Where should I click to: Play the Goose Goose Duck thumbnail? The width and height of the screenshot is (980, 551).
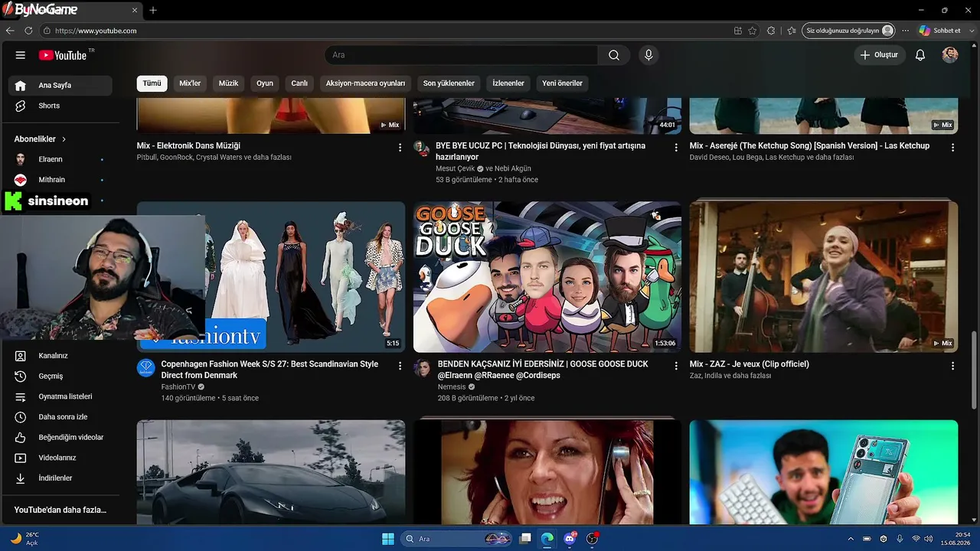point(547,277)
